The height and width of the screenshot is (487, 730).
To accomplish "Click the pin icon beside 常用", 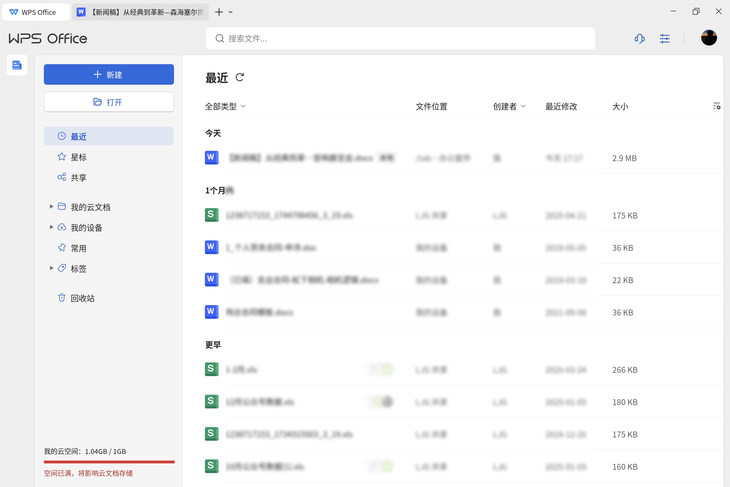I will (x=61, y=248).
